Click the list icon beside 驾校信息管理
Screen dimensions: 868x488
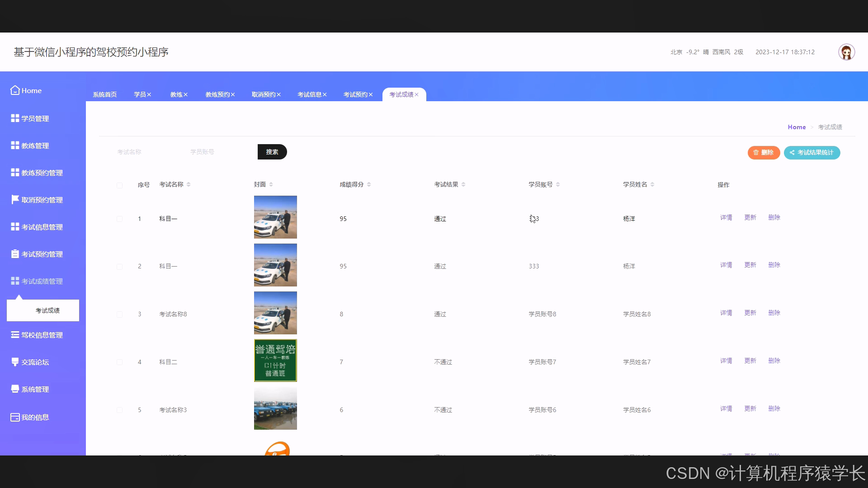(15, 335)
